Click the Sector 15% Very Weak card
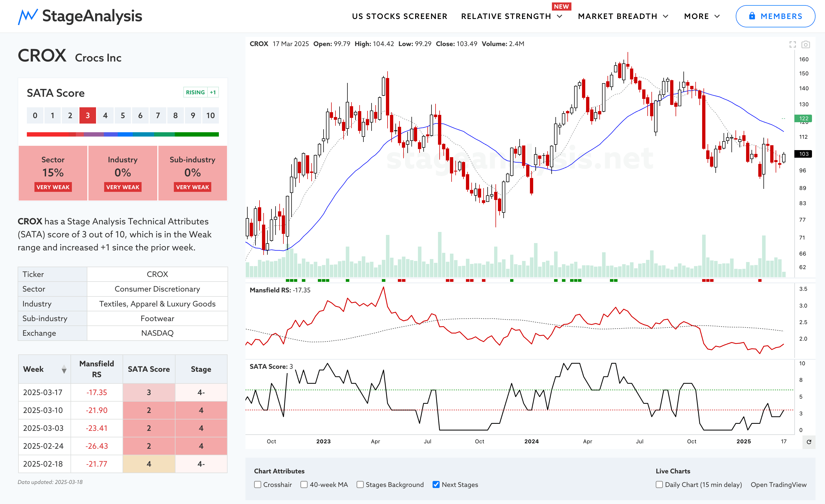This screenshot has height=504, width=825. [x=53, y=173]
